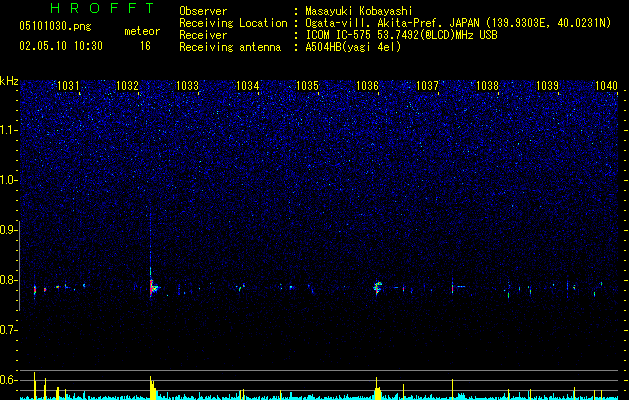Click the 0.7 kHz frequency label
The width and height of the screenshot is (629, 400).
tap(8, 330)
